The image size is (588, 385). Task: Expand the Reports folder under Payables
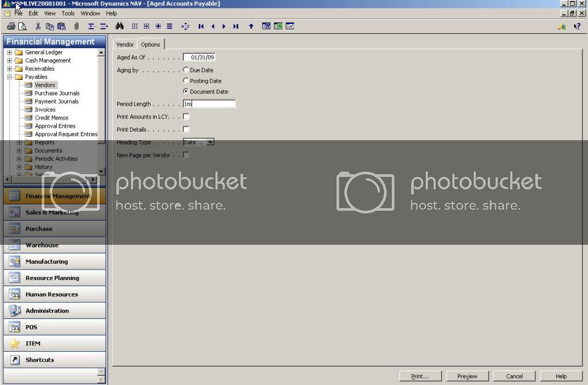19,143
